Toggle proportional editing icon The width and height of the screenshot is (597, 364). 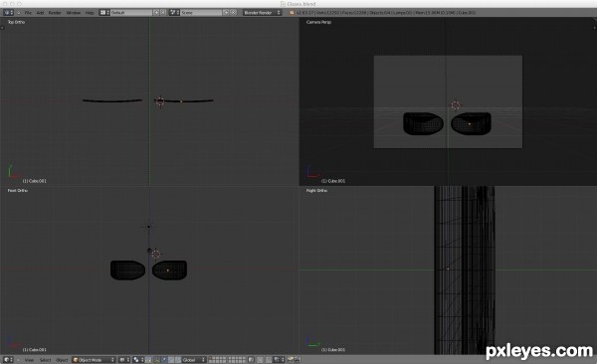point(260,359)
